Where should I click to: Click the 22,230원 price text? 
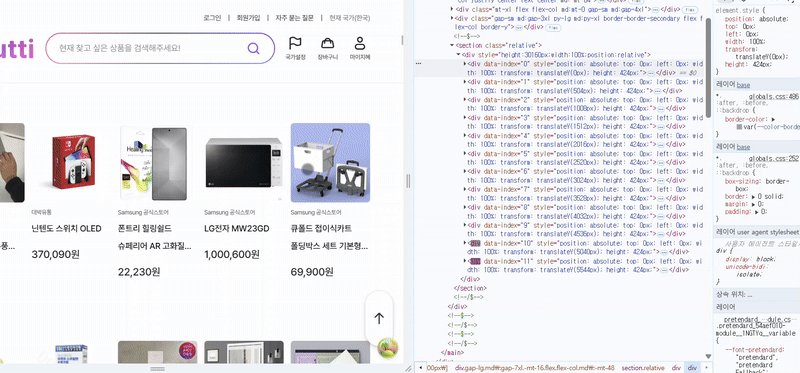click(139, 272)
